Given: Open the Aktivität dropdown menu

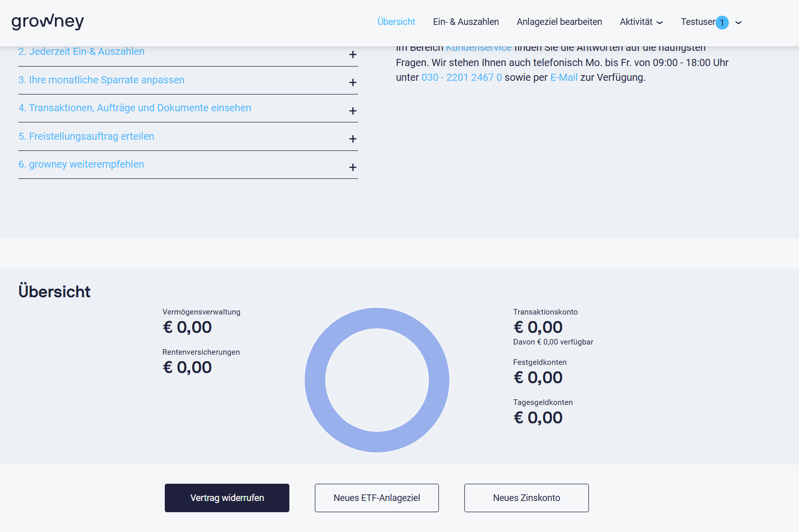Looking at the screenshot, I should click(x=641, y=22).
